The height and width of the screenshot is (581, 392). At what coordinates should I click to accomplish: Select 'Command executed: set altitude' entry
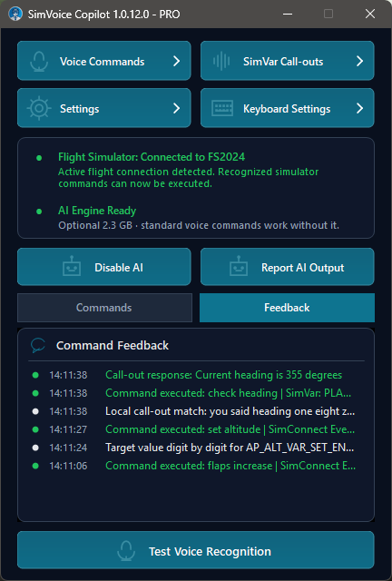click(x=230, y=429)
